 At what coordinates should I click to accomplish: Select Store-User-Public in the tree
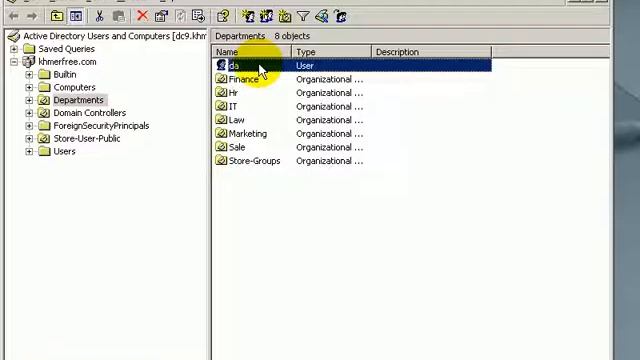click(x=87, y=138)
